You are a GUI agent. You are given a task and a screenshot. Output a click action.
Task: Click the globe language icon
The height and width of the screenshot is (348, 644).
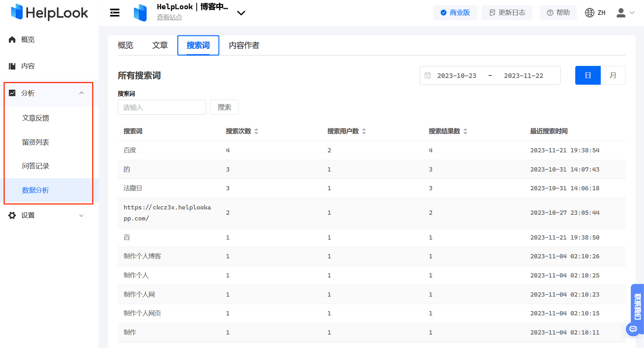click(589, 13)
